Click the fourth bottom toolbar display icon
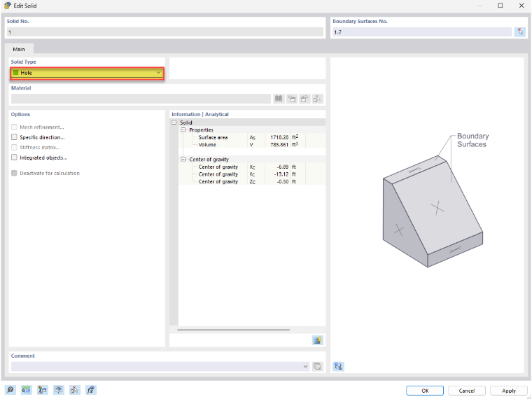 (59, 390)
